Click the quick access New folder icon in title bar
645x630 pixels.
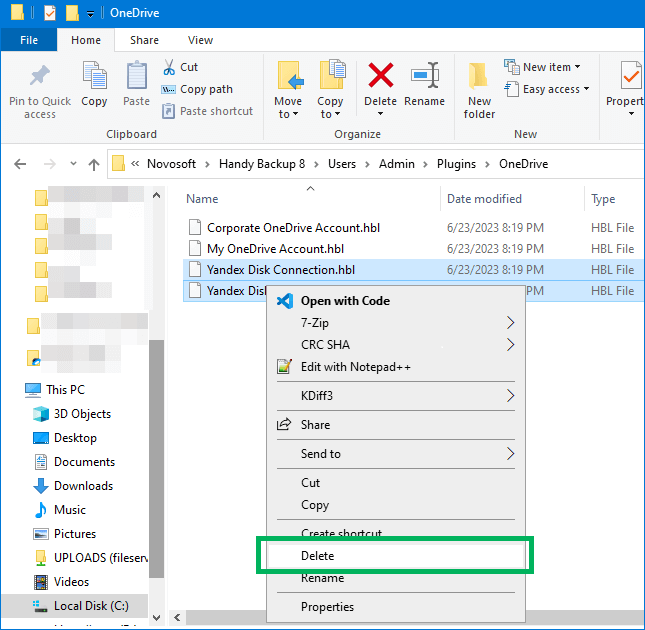pos(72,13)
